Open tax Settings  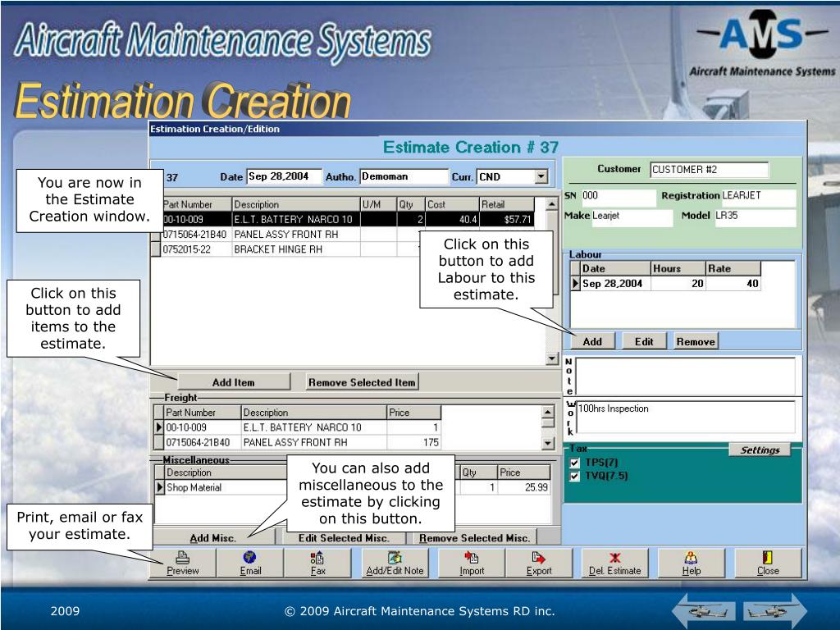tap(760, 450)
